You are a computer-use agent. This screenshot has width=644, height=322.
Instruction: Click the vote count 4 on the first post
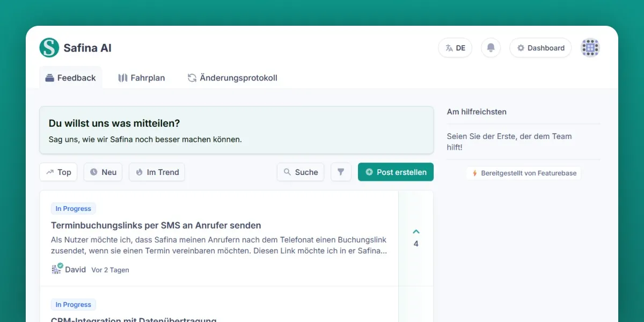(416, 243)
